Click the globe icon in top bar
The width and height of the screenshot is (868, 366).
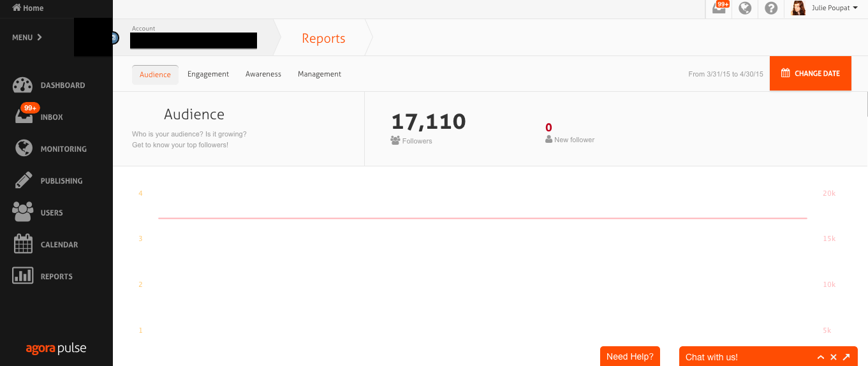coord(745,8)
